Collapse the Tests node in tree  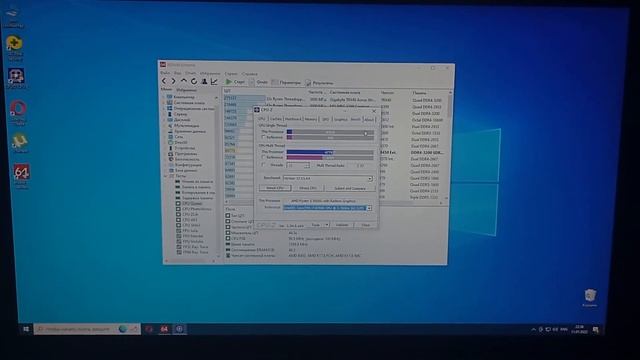(x=166, y=176)
